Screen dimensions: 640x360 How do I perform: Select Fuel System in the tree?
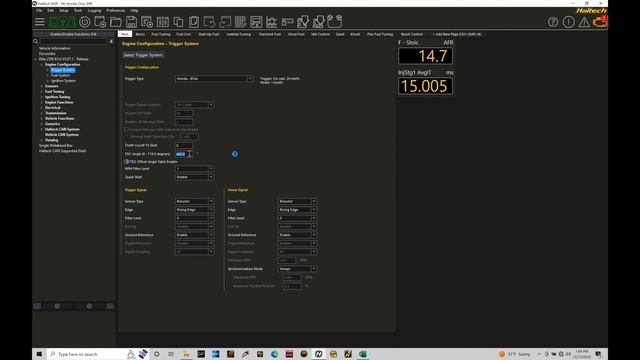pyautogui.click(x=60, y=76)
